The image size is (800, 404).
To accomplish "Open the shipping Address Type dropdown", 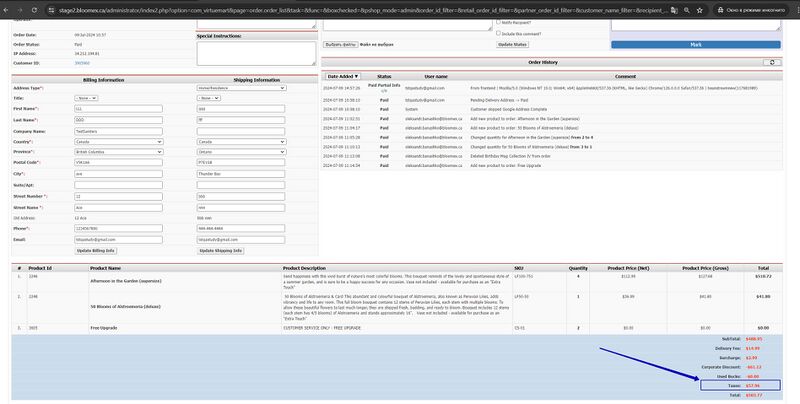I will click(x=241, y=88).
